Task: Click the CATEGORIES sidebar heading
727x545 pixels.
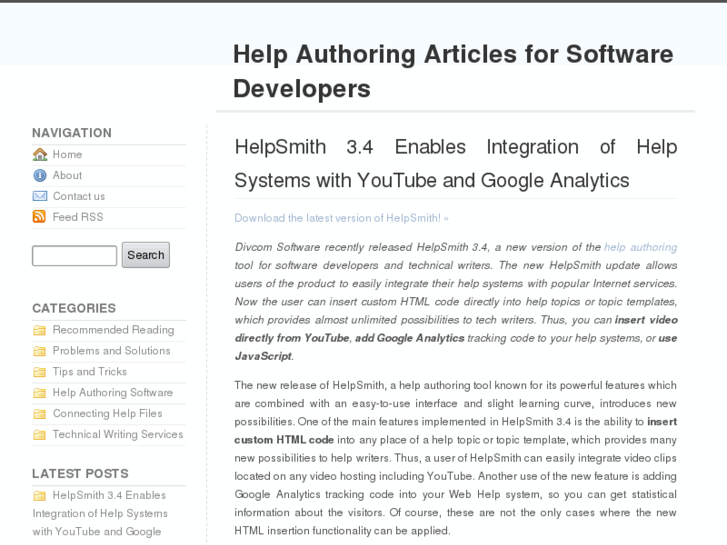Action: coord(74,308)
